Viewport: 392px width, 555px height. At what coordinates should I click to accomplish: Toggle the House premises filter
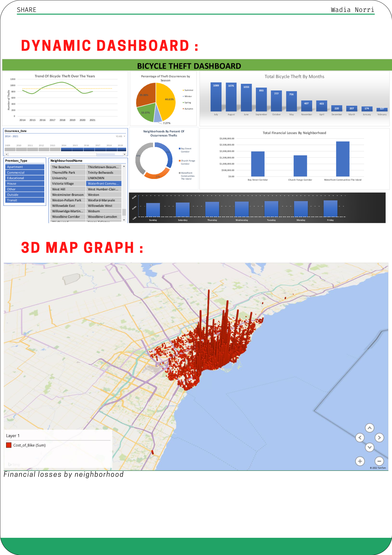25,183
